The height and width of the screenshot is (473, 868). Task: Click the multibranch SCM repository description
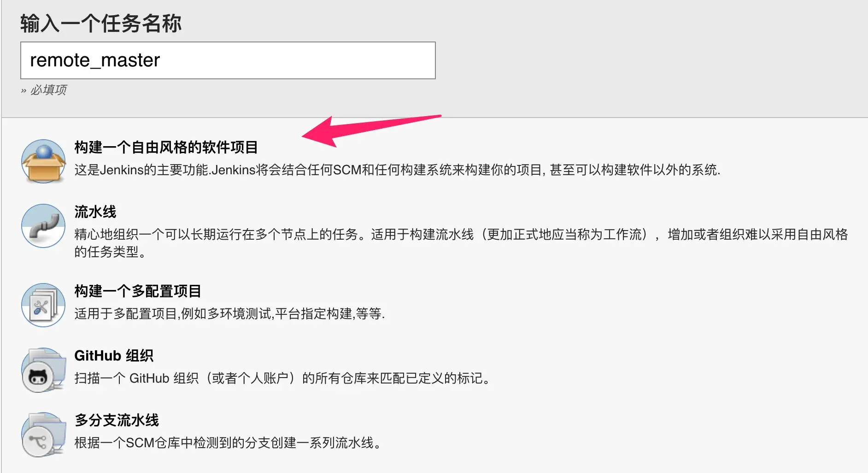pos(229,443)
